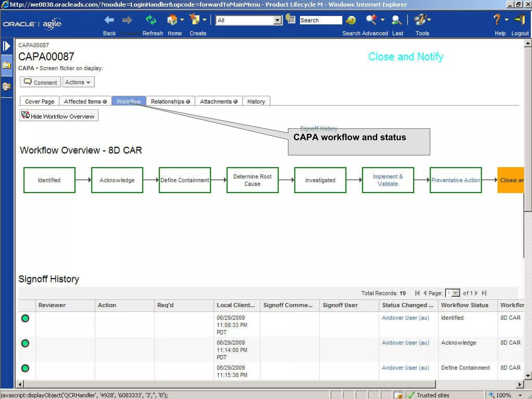This screenshot has height=399, width=532.
Task: Open the Page number dropdown
Action: click(x=456, y=293)
